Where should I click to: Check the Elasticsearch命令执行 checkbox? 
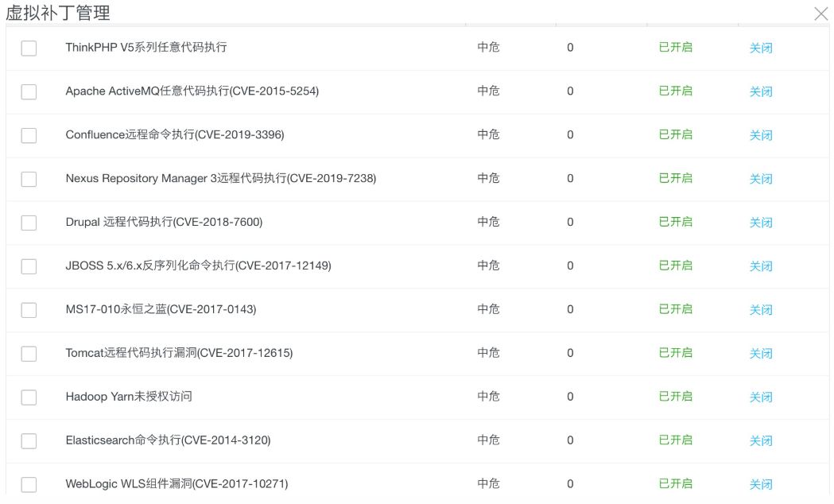(29, 440)
